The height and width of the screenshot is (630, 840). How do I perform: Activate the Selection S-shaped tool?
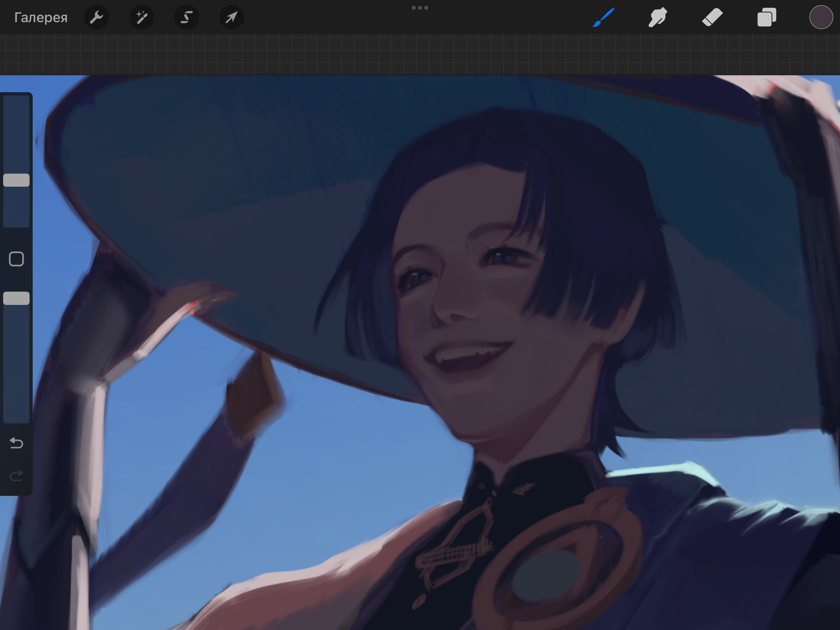[x=187, y=18]
